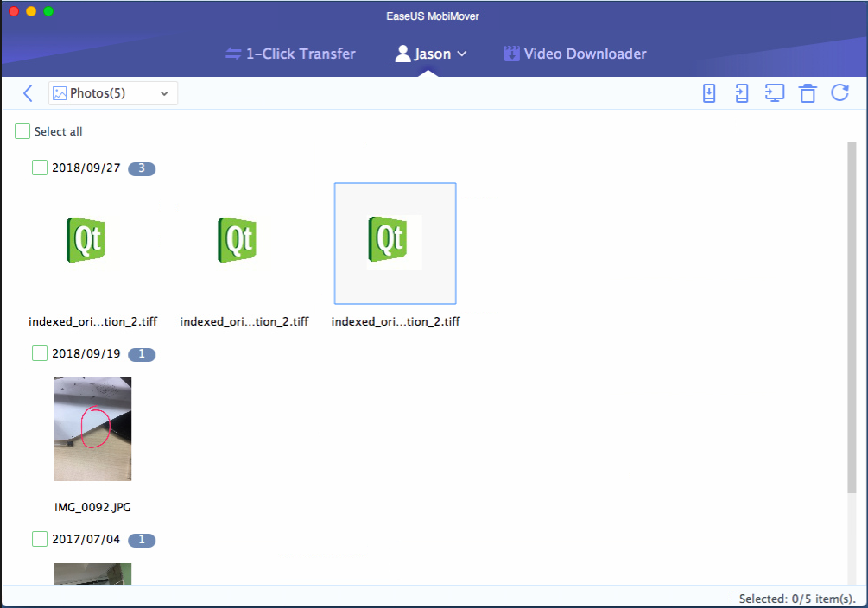Select the highlighted third Qt tiff thumbnail
Screen dimensions: 868x608
(x=396, y=243)
